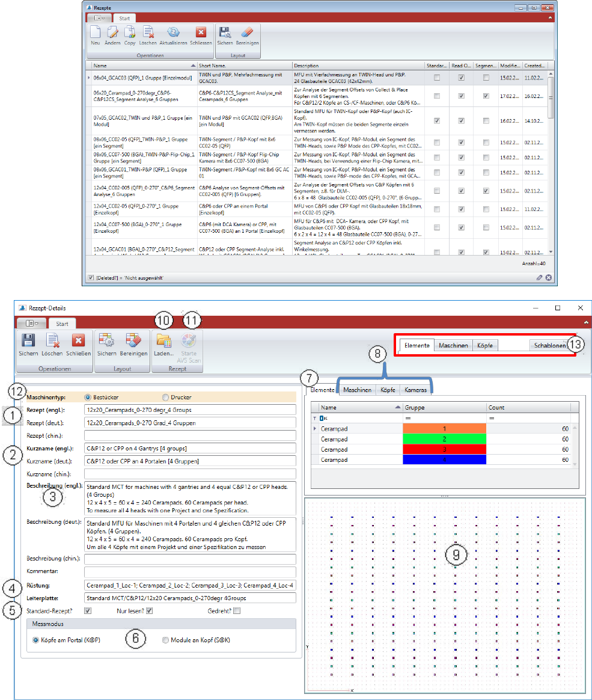Enable the Gedreht? checkbox
This screenshot has height=700, width=592.
237,611
